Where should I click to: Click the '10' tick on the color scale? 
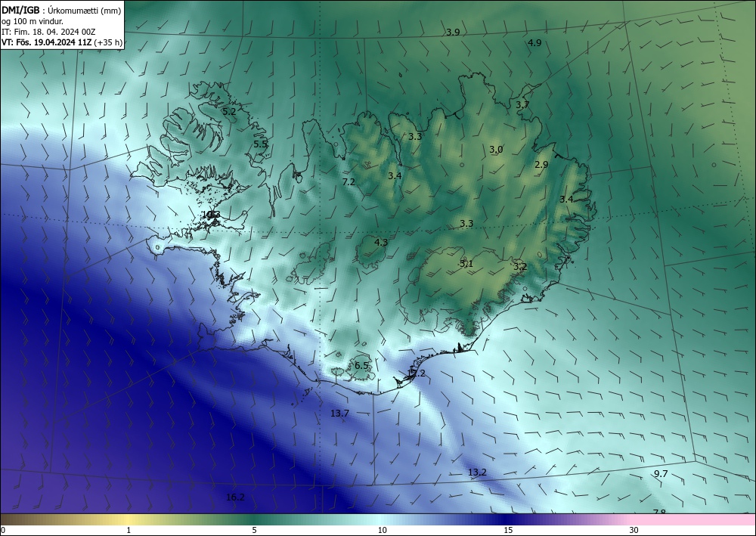(382, 530)
